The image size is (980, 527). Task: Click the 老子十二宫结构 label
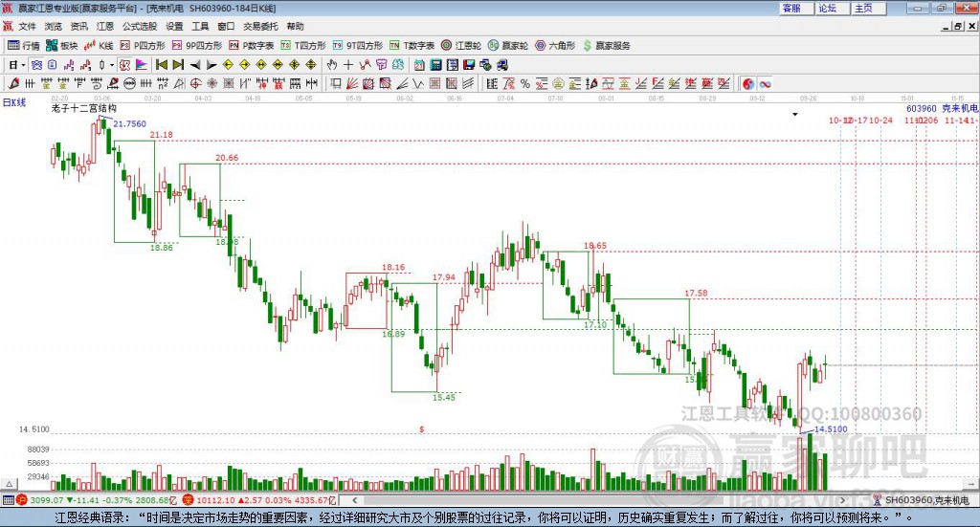click(x=84, y=108)
